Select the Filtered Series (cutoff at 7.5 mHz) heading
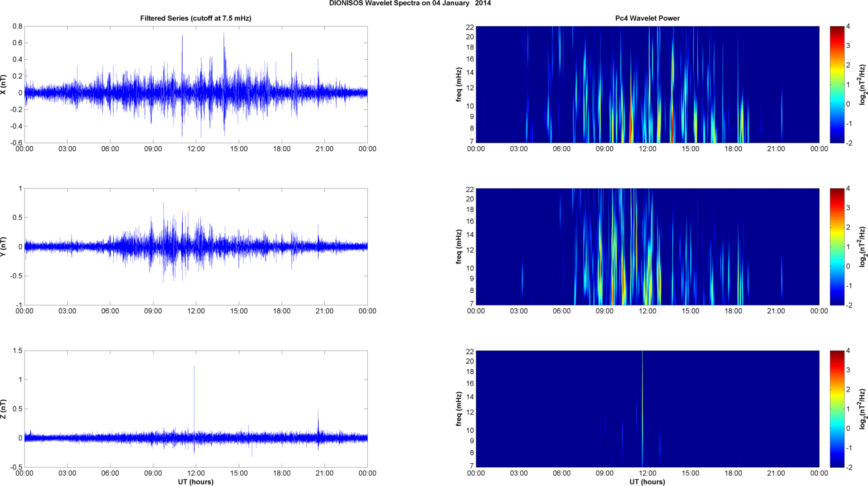Image resolution: width=868 pixels, height=486 pixels. click(196, 18)
